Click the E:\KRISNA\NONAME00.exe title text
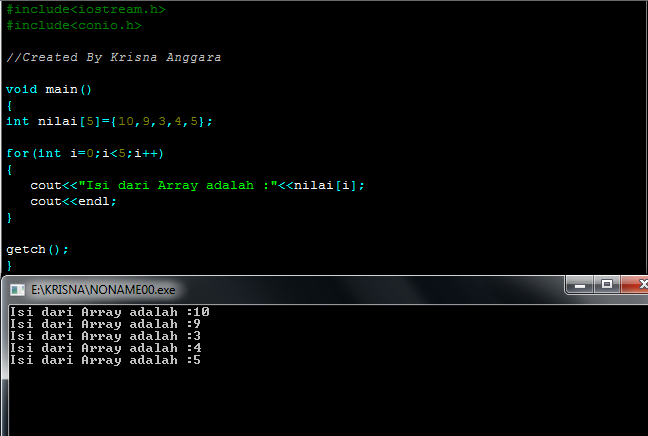The width and height of the screenshot is (648, 436). click(103, 290)
